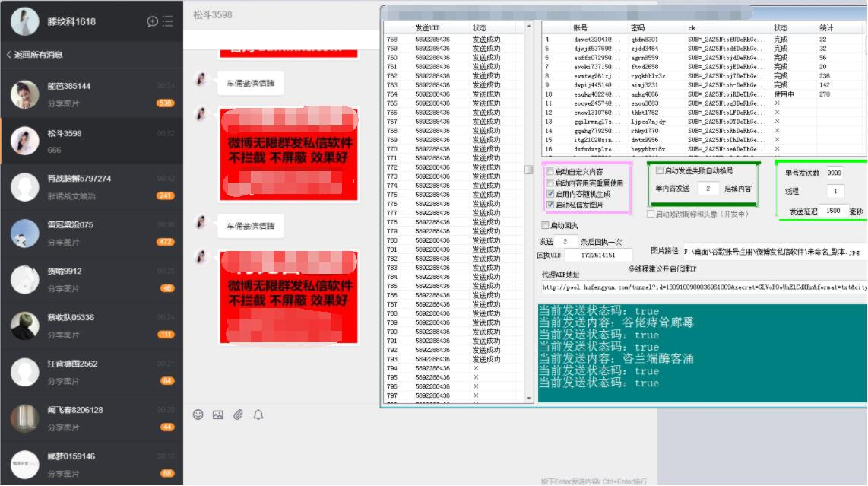Image resolution: width=868 pixels, height=486 pixels.
Task: Click the send-image icon in the chat toolbar
Action: point(218,415)
